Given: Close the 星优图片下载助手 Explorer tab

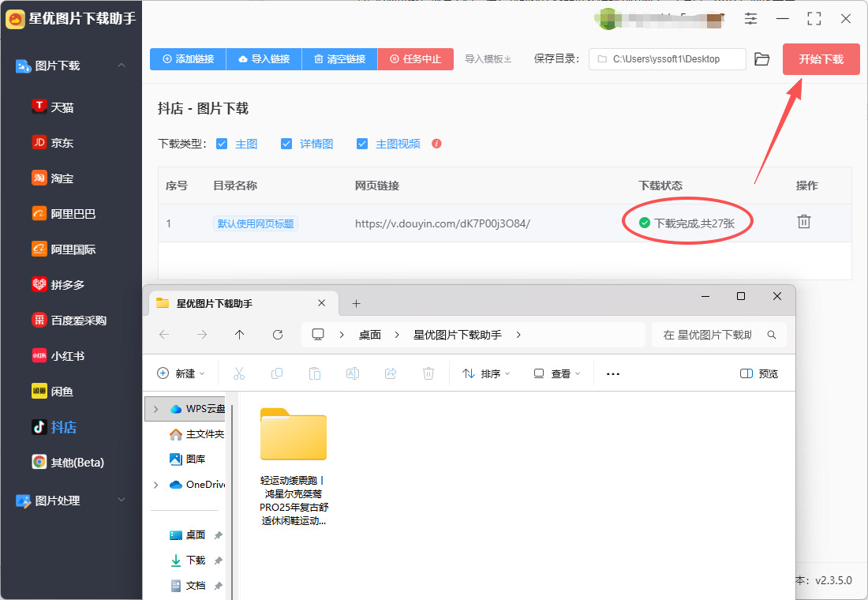Looking at the screenshot, I should point(321,303).
